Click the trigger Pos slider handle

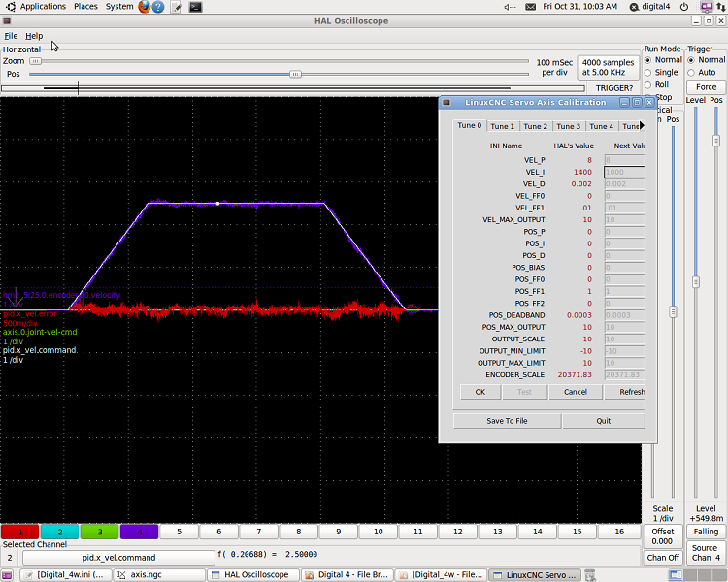point(716,140)
